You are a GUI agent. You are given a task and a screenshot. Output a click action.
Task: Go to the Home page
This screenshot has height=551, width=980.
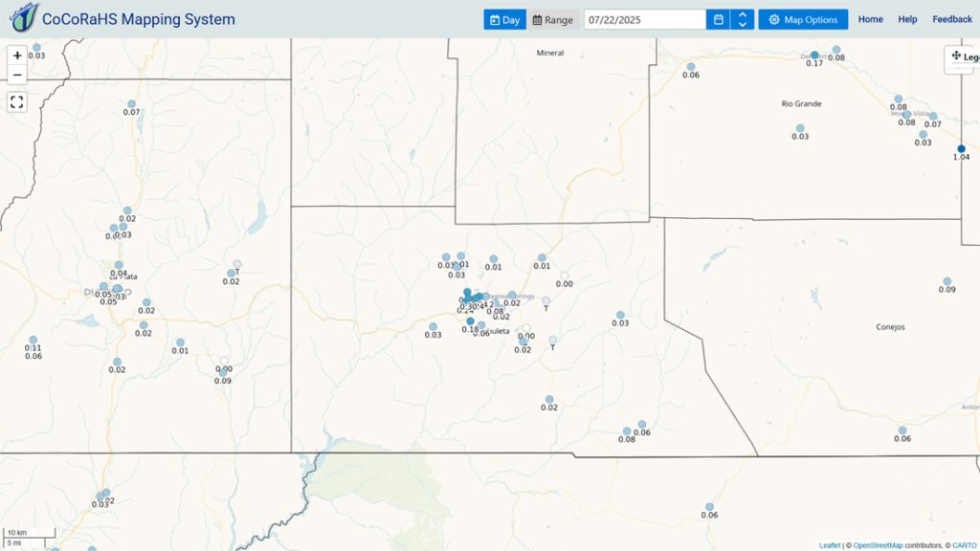coord(870,19)
